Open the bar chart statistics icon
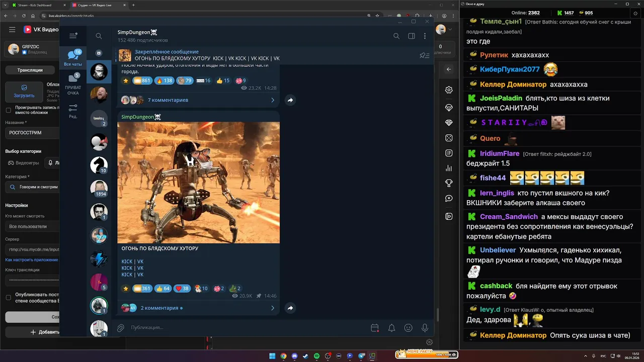The width and height of the screenshot is (644, 362). click(x=449, y=168)
